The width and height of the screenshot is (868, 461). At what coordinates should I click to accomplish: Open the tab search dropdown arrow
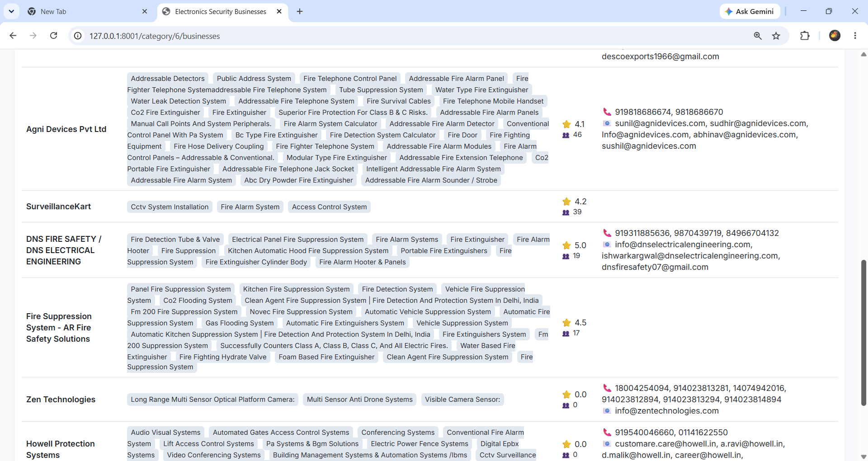(x=11, y=11)
